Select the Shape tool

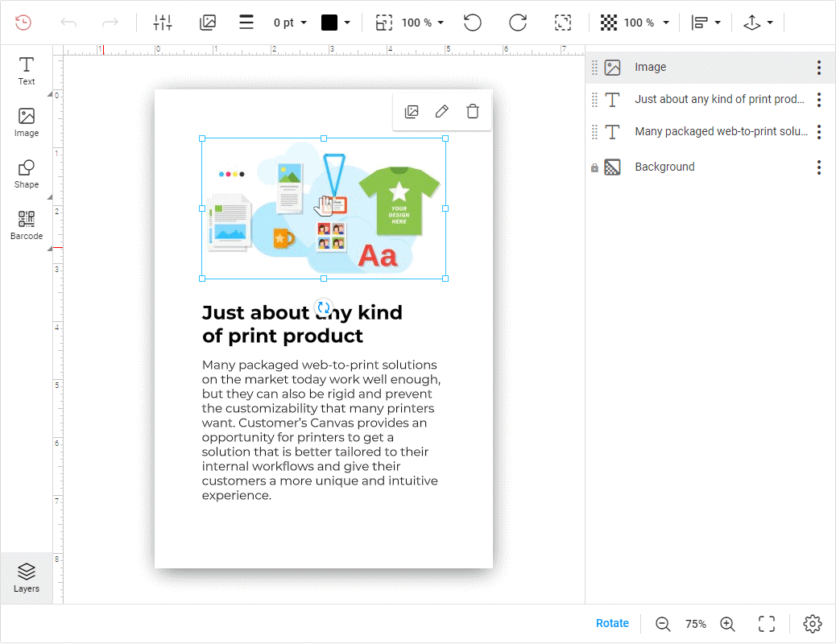coord(26,175)
